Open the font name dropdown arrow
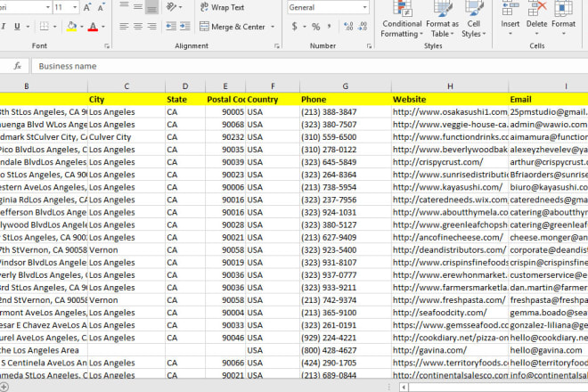Viewport: 588px width, 392px height. [48, 7]
